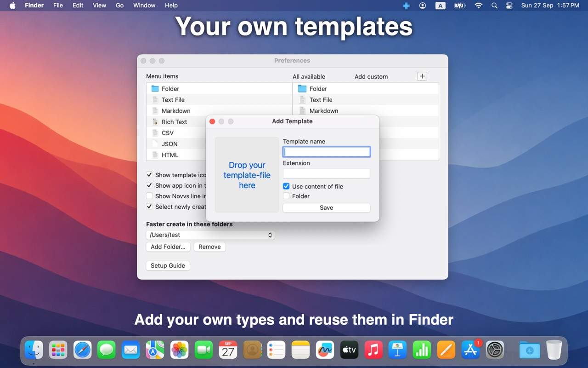Click the Remove button
Image resolution: width=588 pixels, height=368 pixels.
[209, 247]
